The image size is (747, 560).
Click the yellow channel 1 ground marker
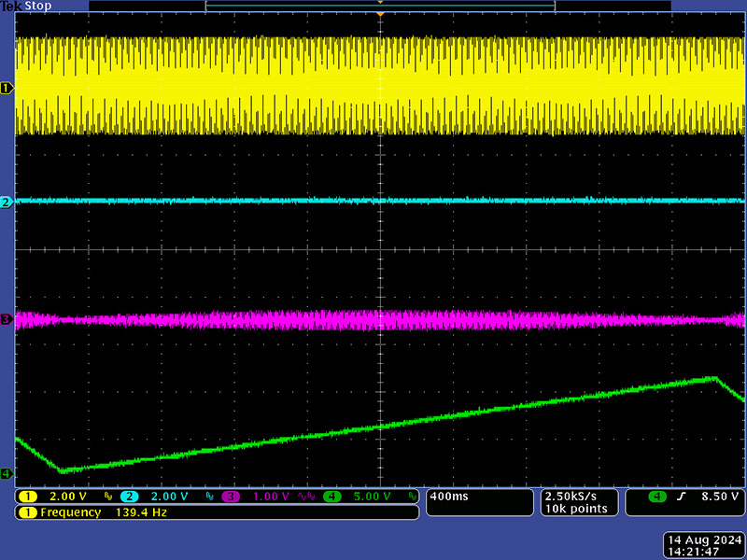pyautogui.click(x=7, y=88)
